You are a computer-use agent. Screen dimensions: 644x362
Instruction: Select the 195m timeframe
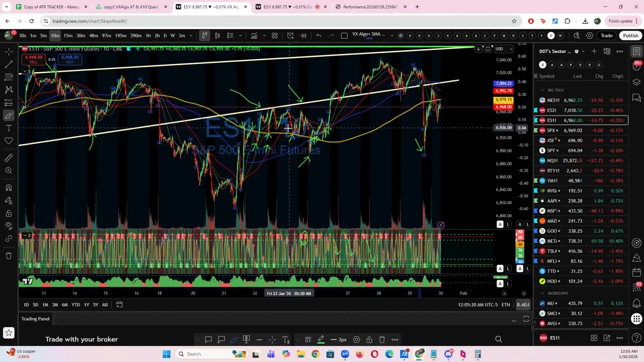click(120, 36)
